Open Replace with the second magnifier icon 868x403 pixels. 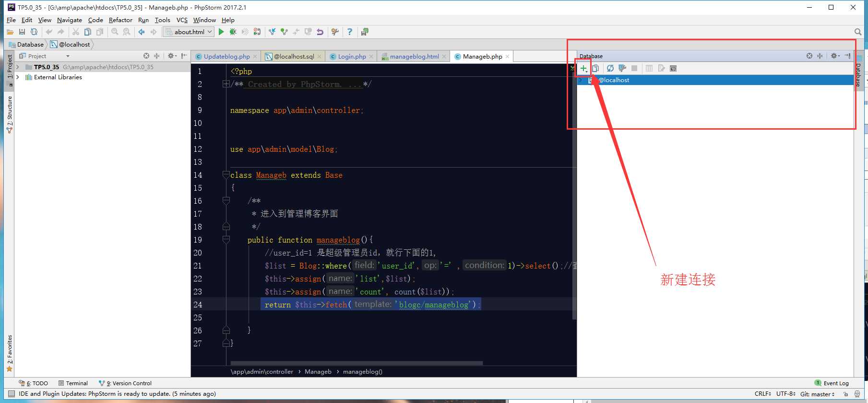coord(127,32)
